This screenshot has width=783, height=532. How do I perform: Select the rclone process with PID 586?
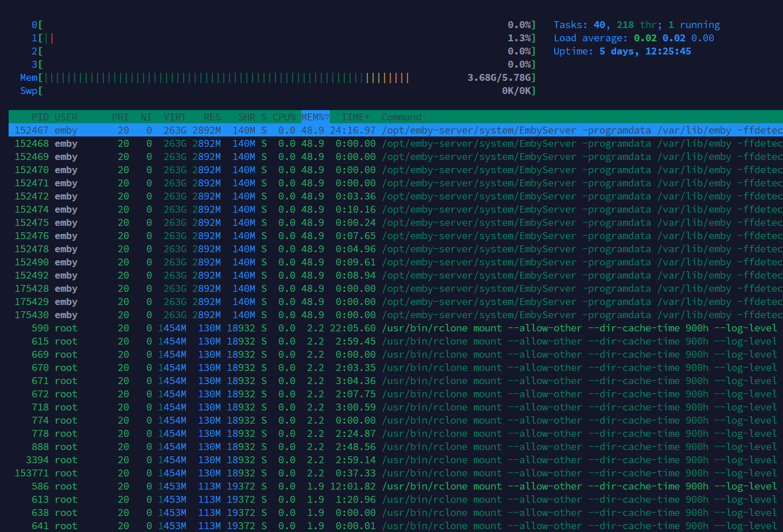point(396,486)
